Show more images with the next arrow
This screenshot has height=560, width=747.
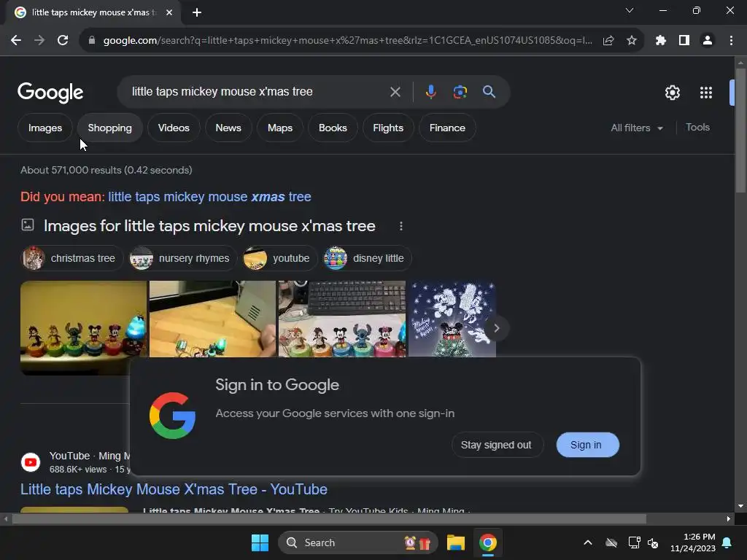(496, 328)
